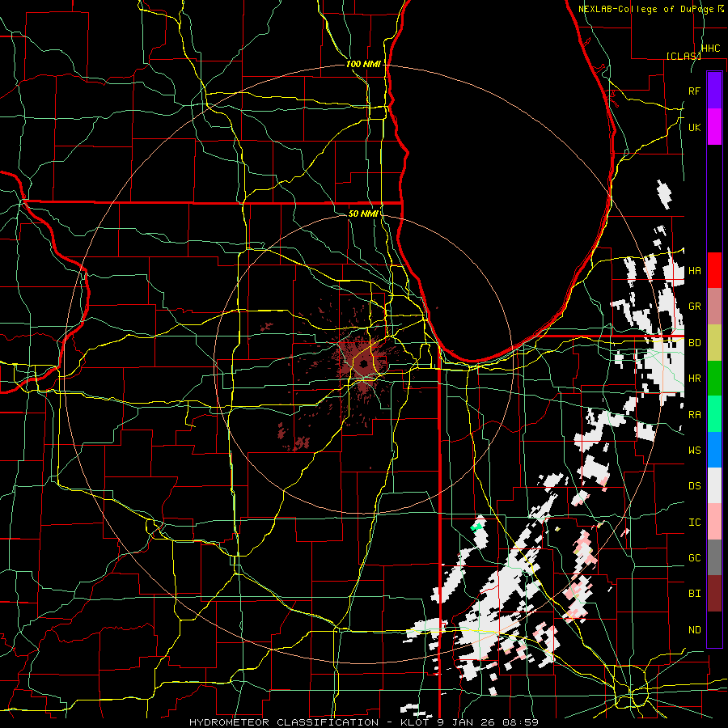The height and width of the screenshot is (728, 728).
Task: Click the brown BI legend swatch
Action: 714,594
